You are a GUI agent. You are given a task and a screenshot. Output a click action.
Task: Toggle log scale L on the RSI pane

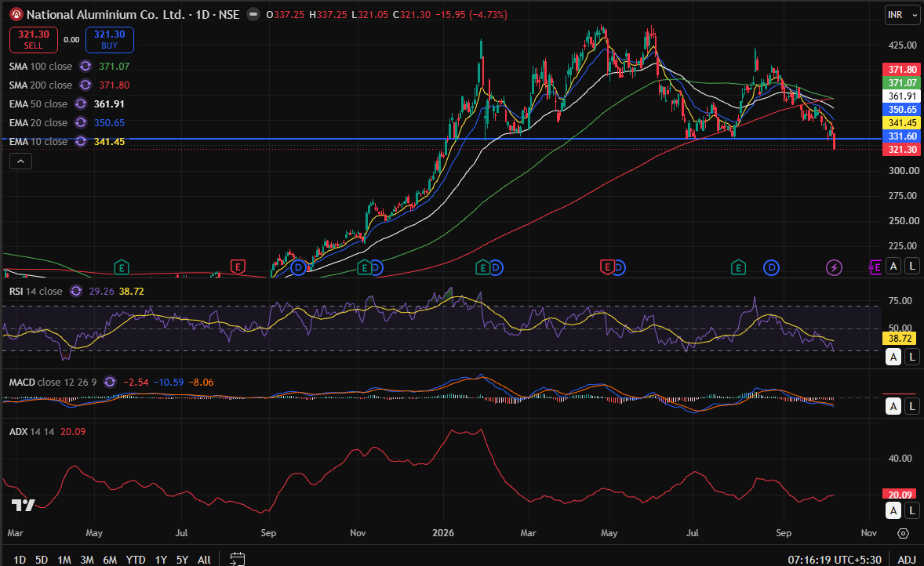pos(912,357)
